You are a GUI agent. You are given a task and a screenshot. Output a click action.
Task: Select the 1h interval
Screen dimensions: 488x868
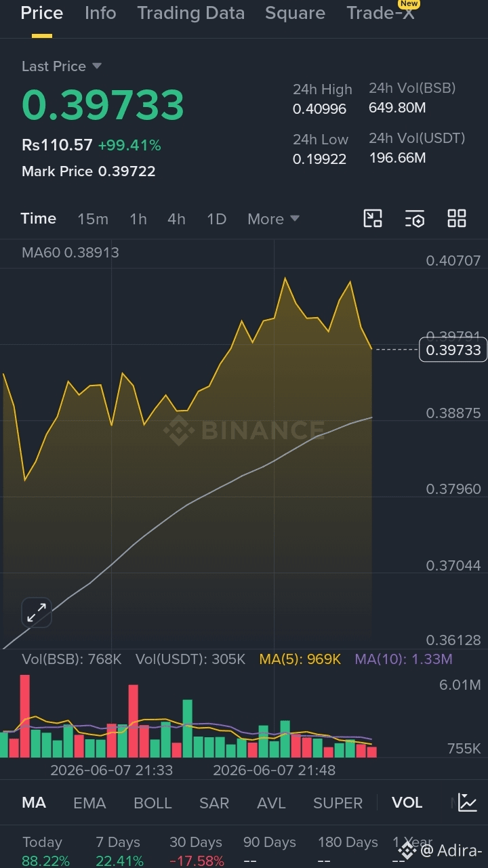pos(138,219)
